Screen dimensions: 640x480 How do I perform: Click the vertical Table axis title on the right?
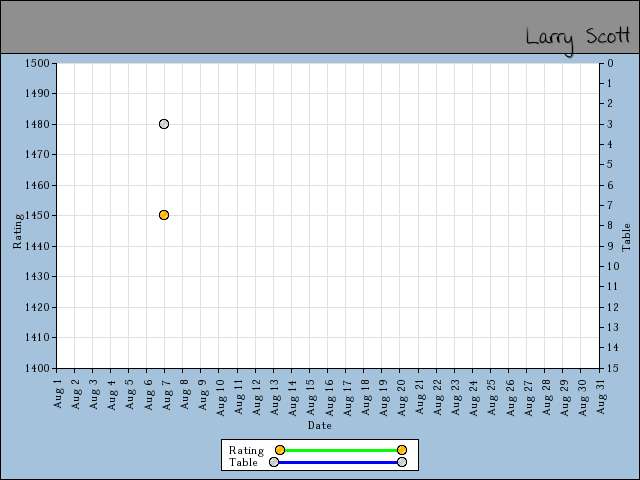coord(626,237)
